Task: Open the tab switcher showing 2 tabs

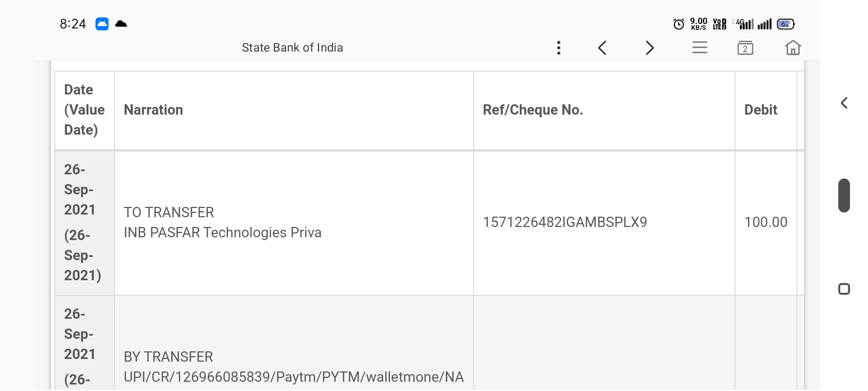Action: (x=745, y=48)
